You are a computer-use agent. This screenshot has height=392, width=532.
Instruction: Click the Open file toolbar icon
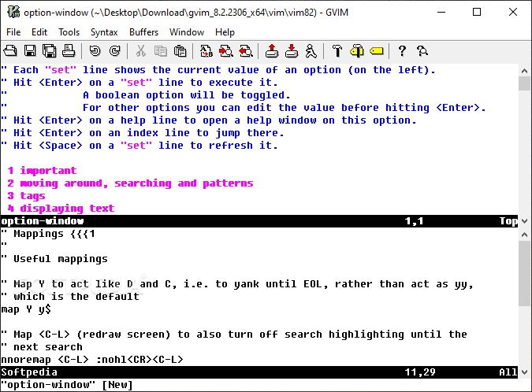pos(10,51)
